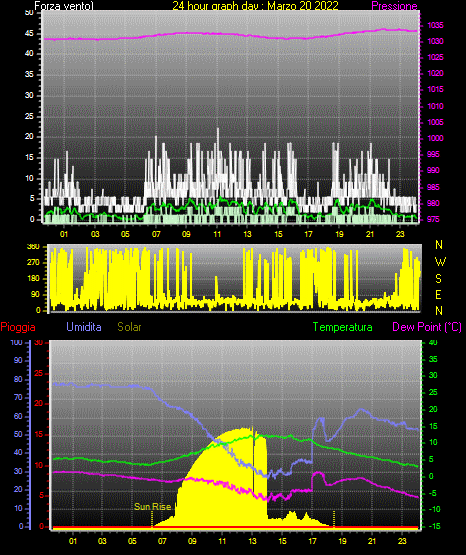Click the S wind direction label
The width and height of the screenshot is (466, 555).
(x=438, y=279)
